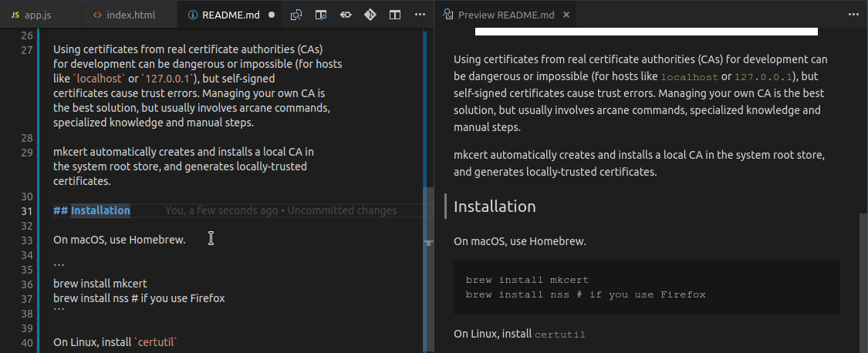The height and width of the screenshot is (353, 868).
Task: Click 'On macOS, use Homebrew.' in preview
Action: point(520,241)
